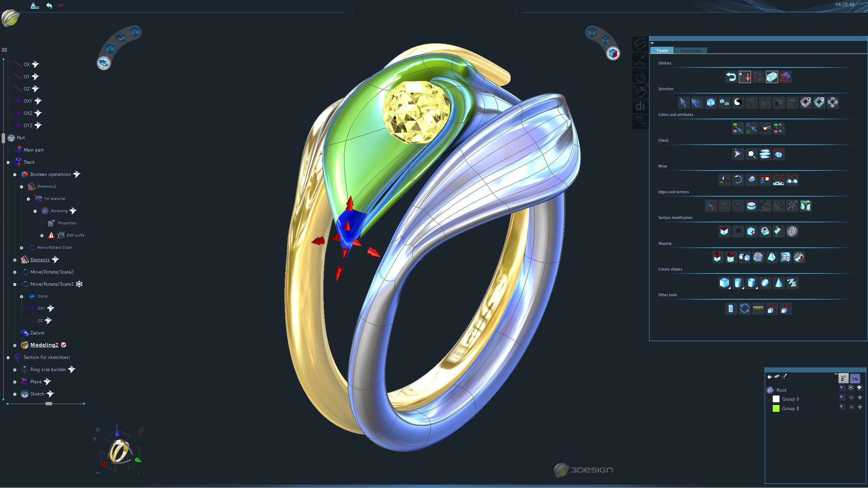Click the paint bucket icon in groups panel
This screenshot has height=488, width=868.
[x=770, y=377]
